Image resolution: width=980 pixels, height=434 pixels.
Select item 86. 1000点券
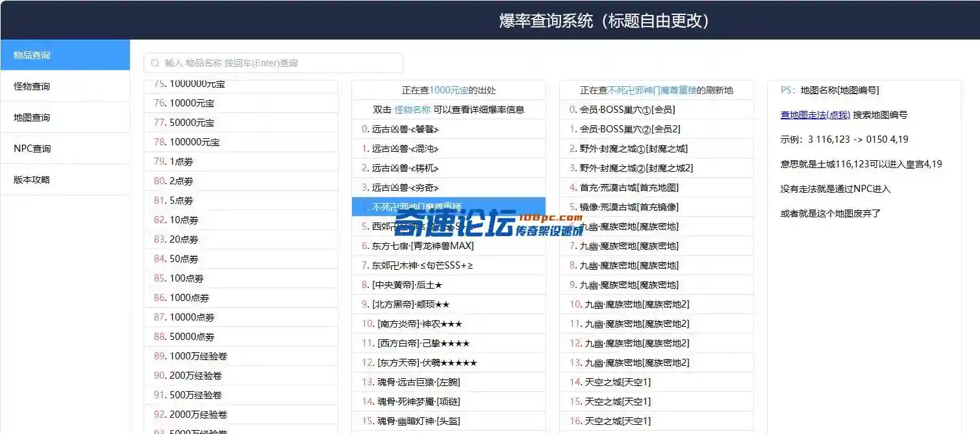(x=241, y=298)
